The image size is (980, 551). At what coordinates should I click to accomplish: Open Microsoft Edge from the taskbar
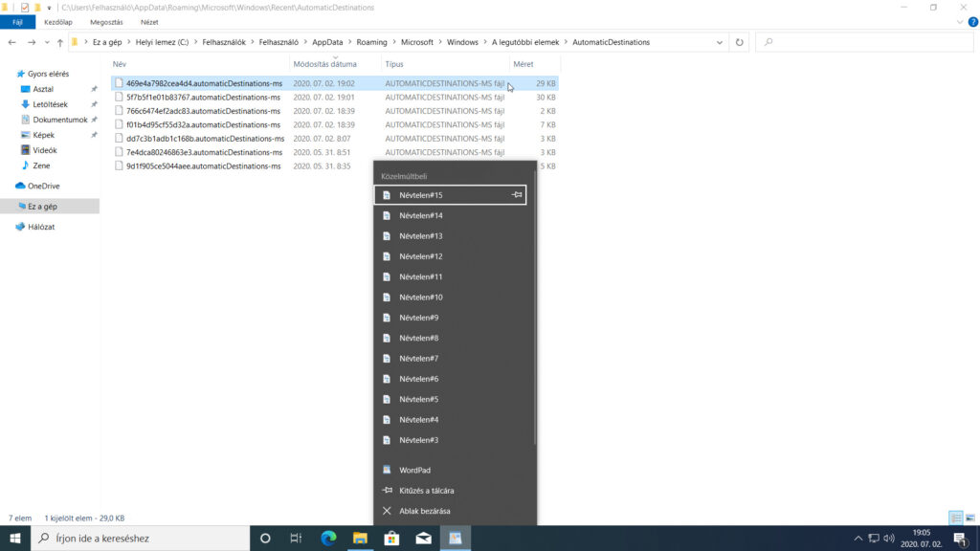pos(328,538)
